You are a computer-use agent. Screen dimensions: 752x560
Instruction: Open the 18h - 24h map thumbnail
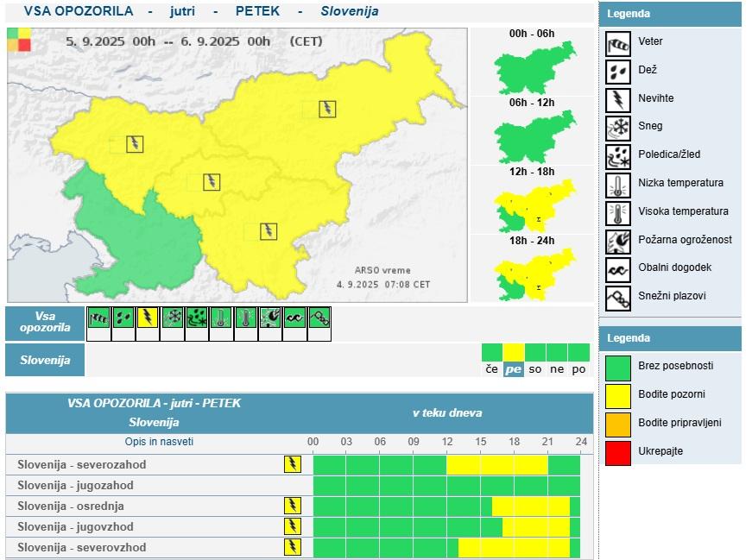(x=534, y=274)
